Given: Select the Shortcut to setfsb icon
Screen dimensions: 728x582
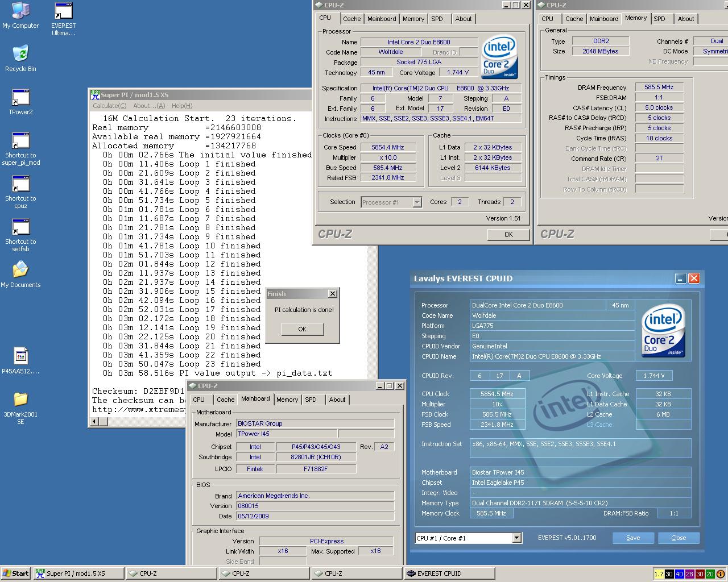Looking at the screenshot, I should click(x=20, y=235).
